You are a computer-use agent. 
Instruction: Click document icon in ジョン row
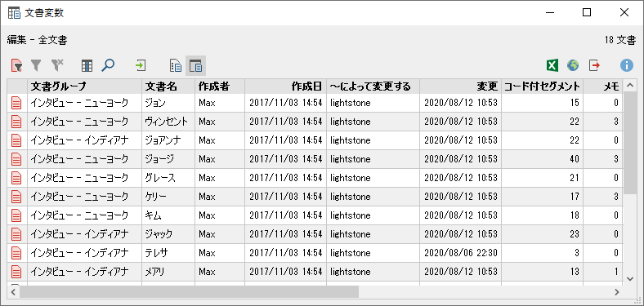point(16,103)
